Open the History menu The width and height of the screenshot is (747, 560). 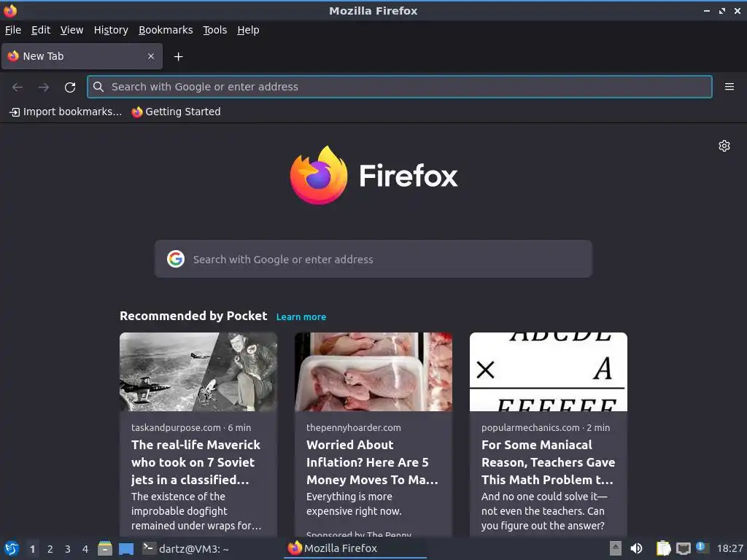(x=111, y=30)
